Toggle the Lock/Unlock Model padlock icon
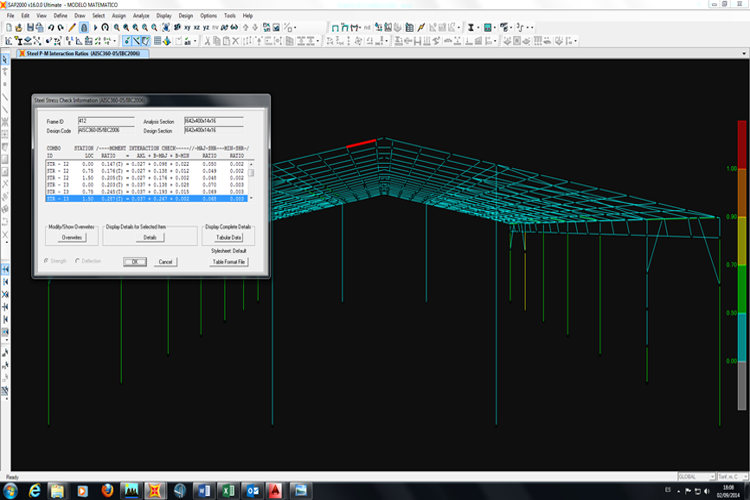The image size is (750, 500). (84, 28)
